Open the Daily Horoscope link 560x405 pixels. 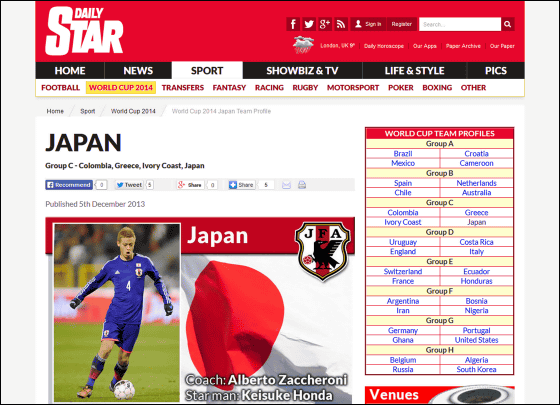(x=384, y=46)
